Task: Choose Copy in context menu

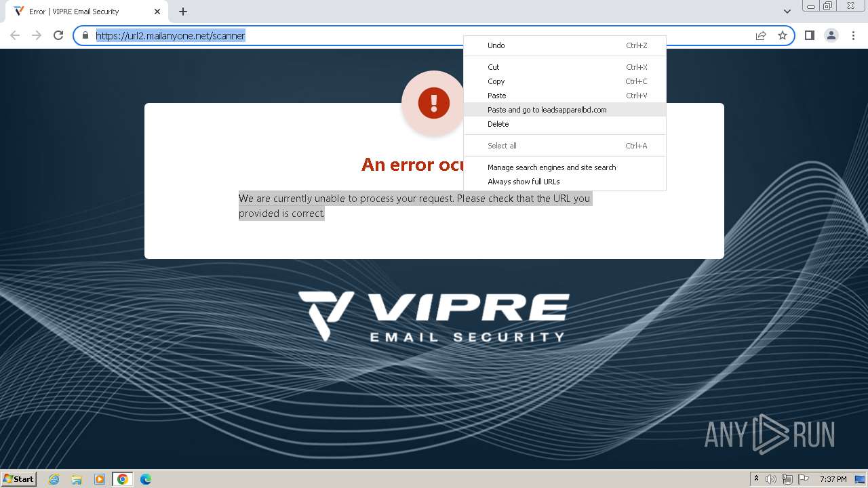Action: coord(564,81)
